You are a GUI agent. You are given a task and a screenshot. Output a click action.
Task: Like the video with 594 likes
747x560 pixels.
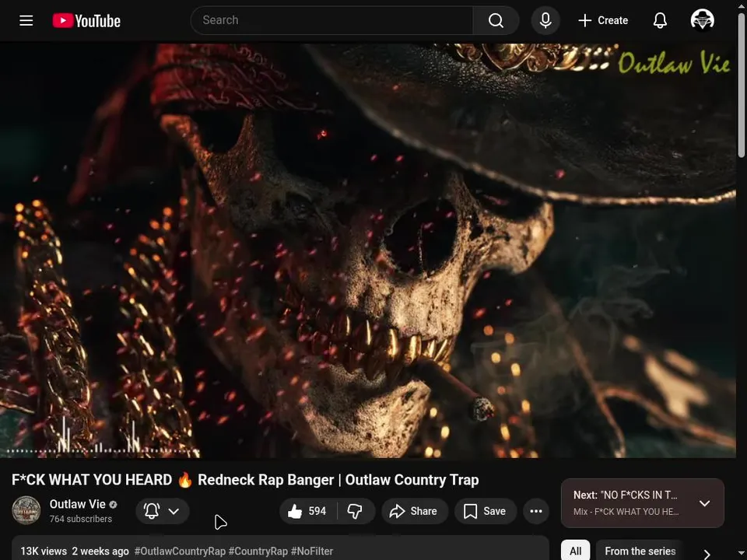[x=308, y=511]
